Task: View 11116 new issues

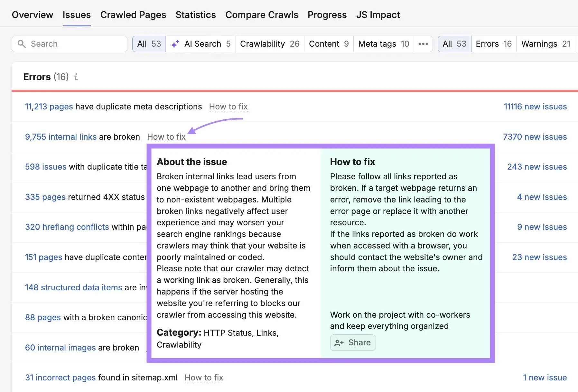Action: tap(535, 107)
